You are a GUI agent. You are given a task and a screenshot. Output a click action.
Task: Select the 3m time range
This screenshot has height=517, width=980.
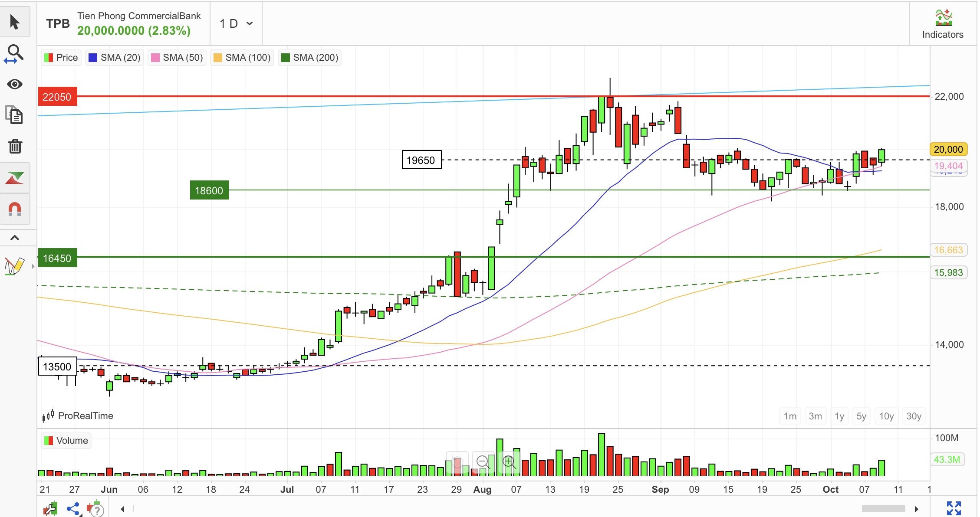[x=815, y=416]
